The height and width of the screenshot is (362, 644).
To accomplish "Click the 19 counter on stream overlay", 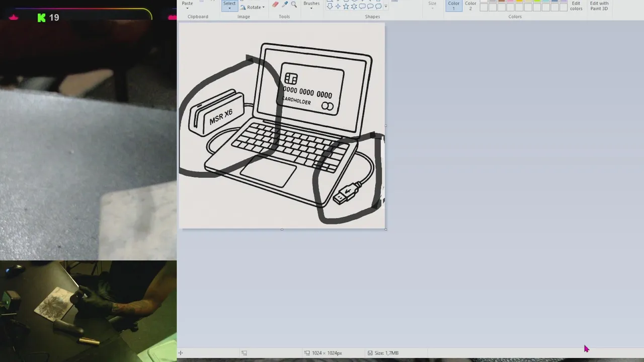I will (x=54, y=18).
